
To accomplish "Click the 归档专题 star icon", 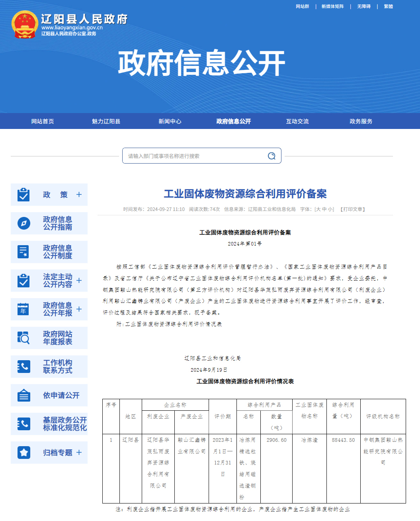I will [23, 452].
